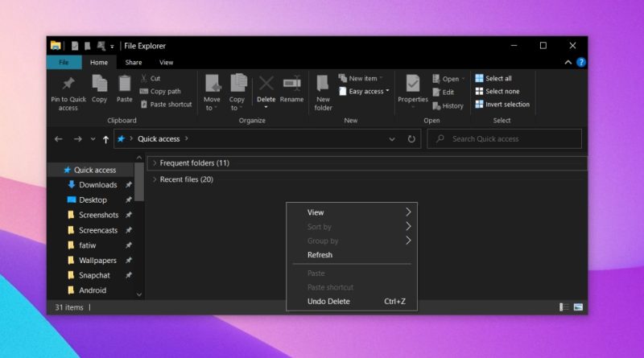Open Screenshots folder in sidebar
644x358 pixels.
click(99, 215)
